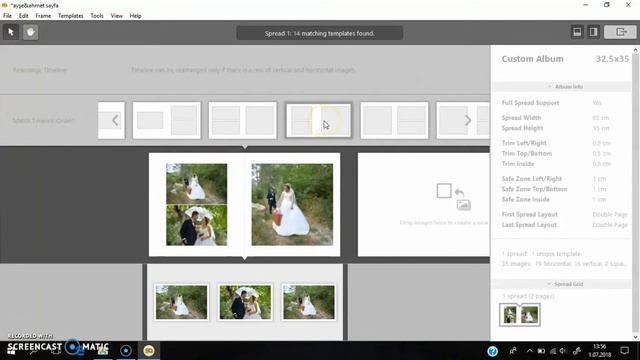Show previous templates with left chevron
Viewport: 640px width, 360px height.
[115, 120]
